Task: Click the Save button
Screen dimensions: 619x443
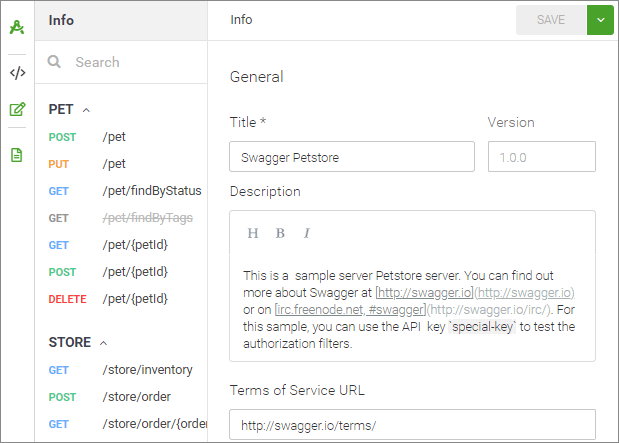Action: pos(551,20)
